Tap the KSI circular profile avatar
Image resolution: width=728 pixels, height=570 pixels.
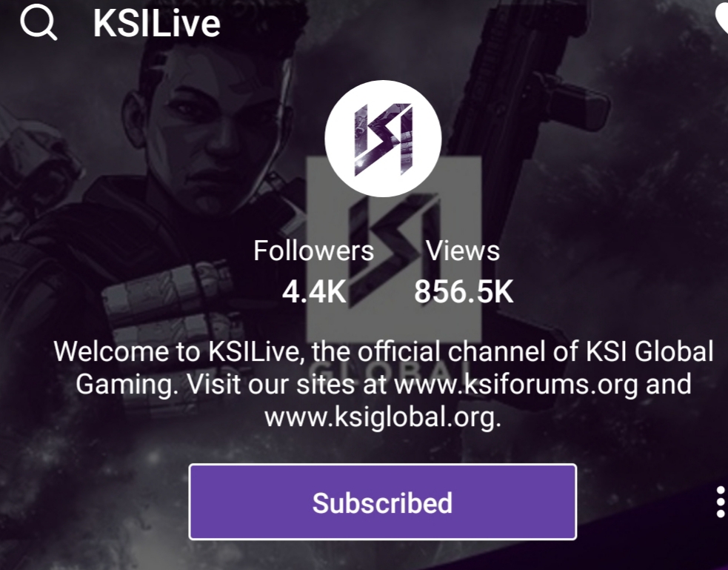(x=383, y=139)
